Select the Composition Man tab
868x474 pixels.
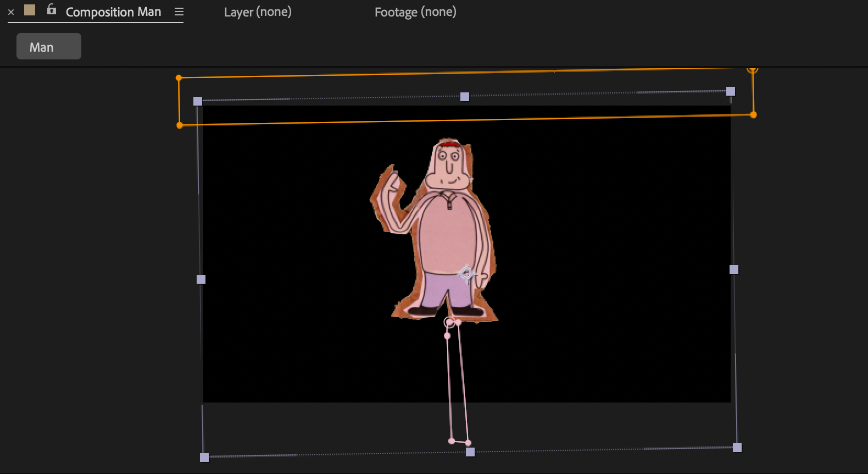pos(113,12)
